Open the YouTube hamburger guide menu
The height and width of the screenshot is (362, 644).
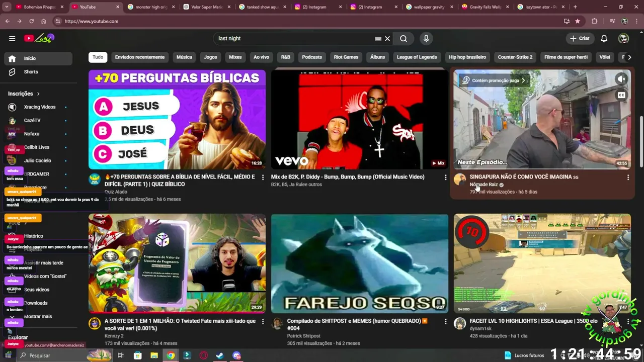point(12,38)
